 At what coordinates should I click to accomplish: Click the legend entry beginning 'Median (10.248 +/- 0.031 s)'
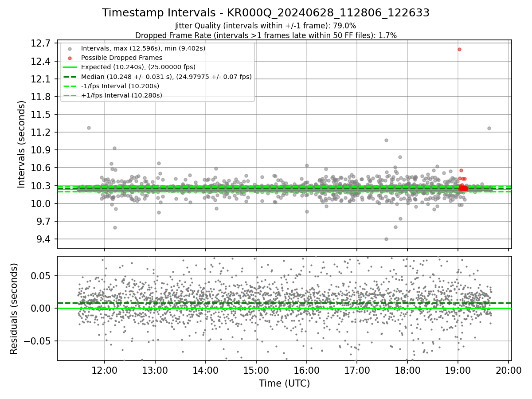point(166,77)
